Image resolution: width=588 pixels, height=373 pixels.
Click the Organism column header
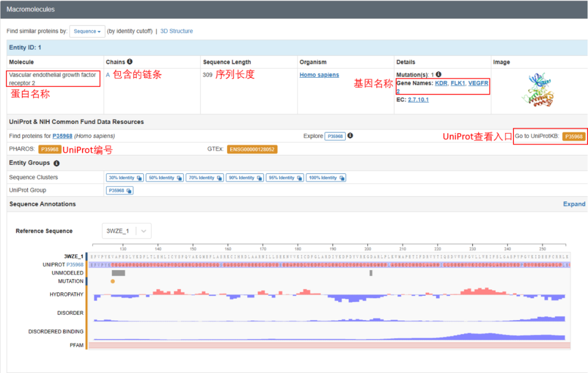(x=313, y=62)
